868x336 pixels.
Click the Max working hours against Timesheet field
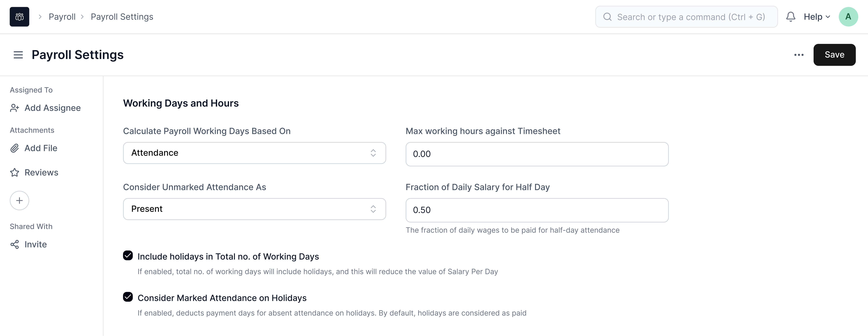(x=537, y=154)
